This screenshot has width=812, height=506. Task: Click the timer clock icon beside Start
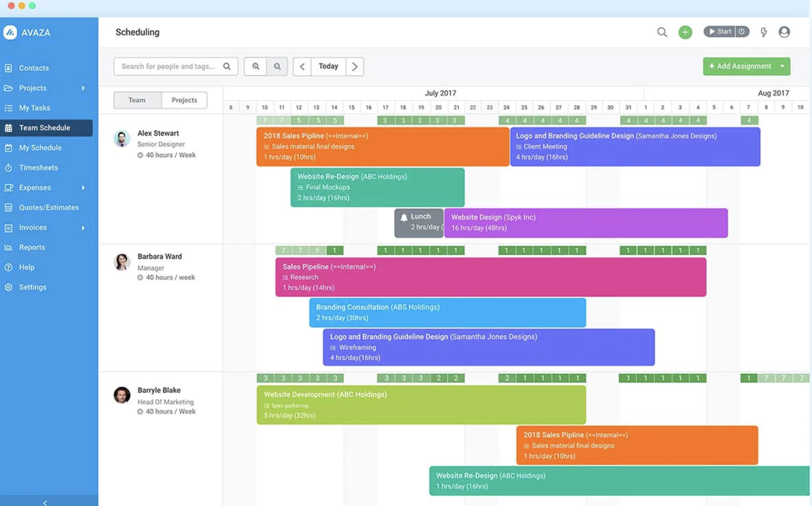click(x=742, y=31)
